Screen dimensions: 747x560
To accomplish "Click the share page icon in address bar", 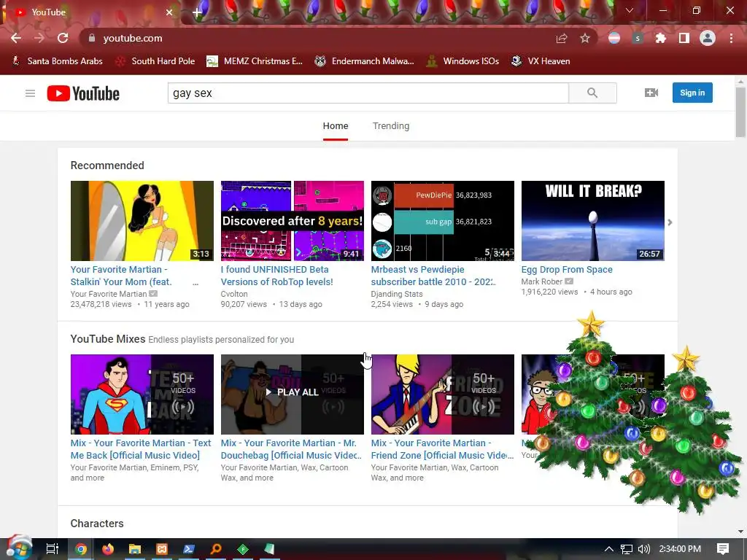I will coord(562,38).
